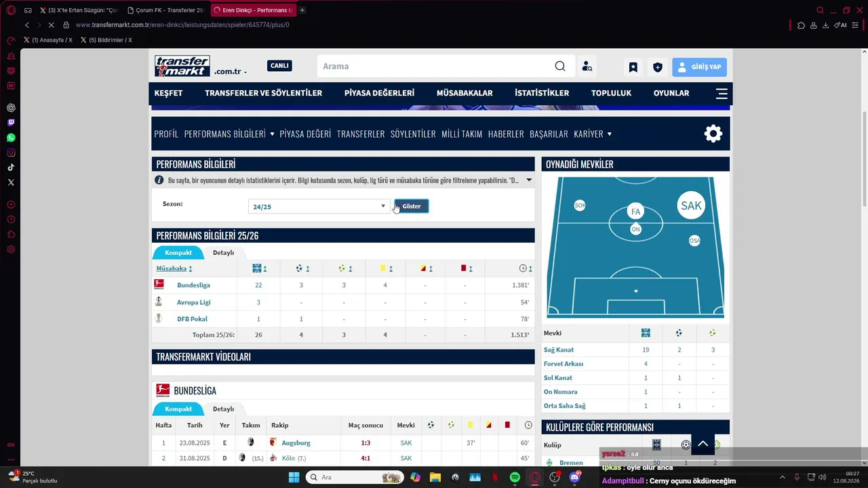Open Instagram in the Opera sidebar
This screenshot has height=488, width=868.
(11, 152)
